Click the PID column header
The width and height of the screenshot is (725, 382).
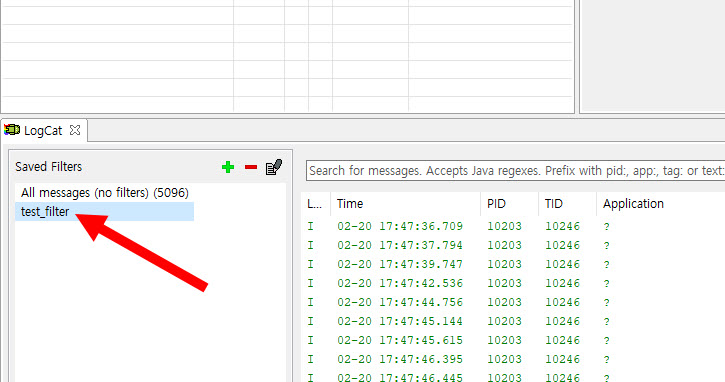pyautogui.click(x=510, y=203)
